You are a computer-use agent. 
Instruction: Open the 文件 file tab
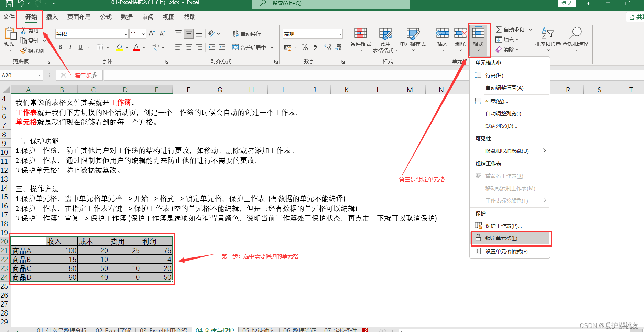[9, 17]
